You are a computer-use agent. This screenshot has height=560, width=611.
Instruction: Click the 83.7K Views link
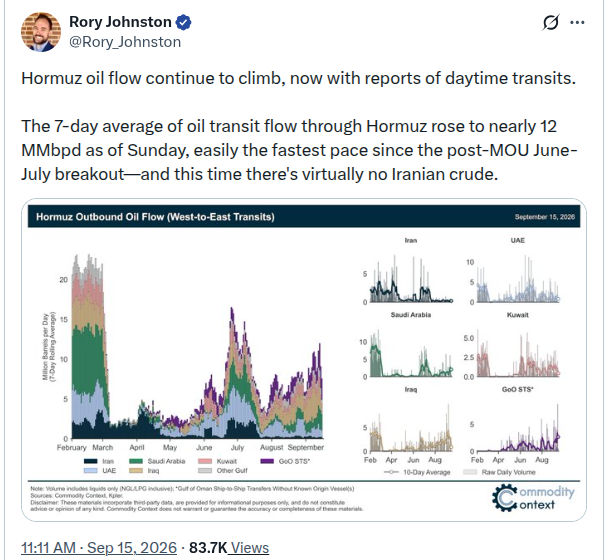[229, 548]
